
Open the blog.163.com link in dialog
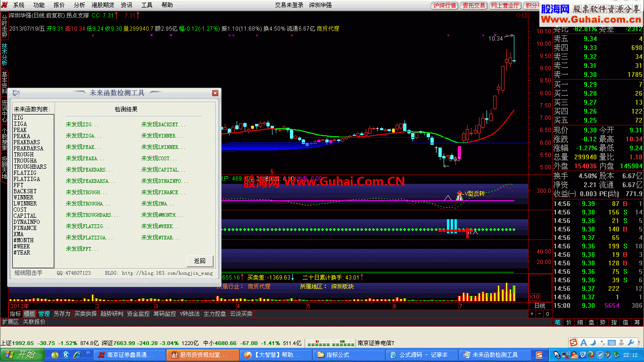tap(167, 273)
